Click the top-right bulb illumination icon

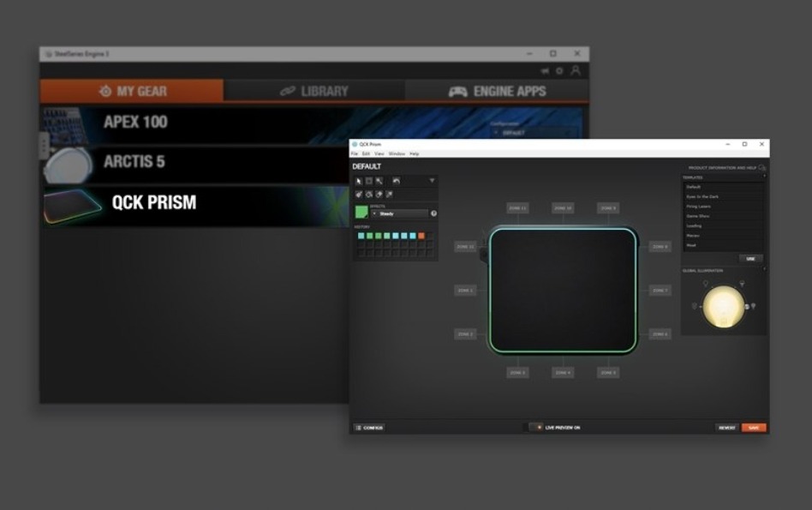pyautogui.click(x=742, y=284)
